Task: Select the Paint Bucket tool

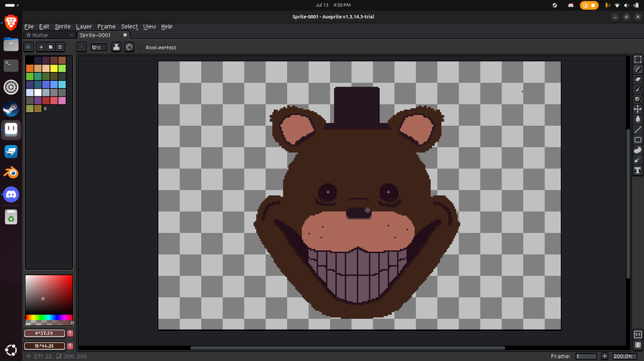Action: click(x=638, y=119)
